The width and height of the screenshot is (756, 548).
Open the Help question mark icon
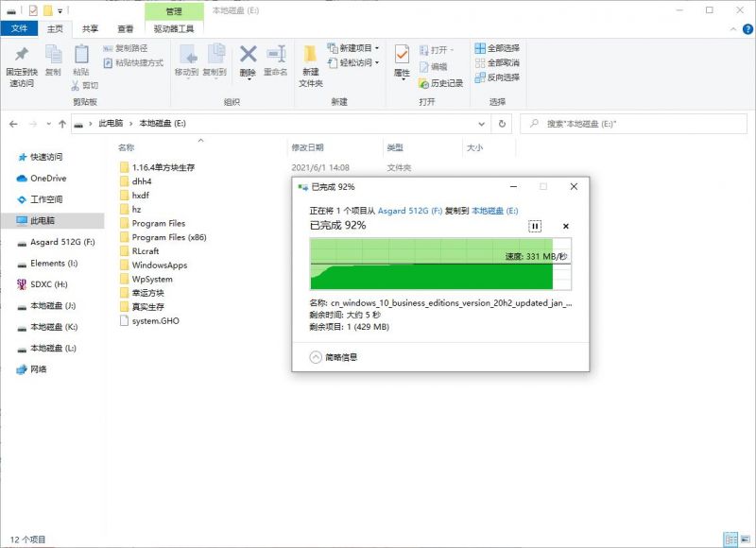coord(747,29)
